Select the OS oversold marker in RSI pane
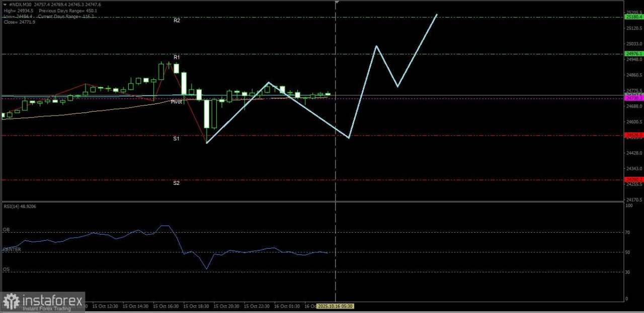This screenshot has height=313, width=644. pos(6,269)
